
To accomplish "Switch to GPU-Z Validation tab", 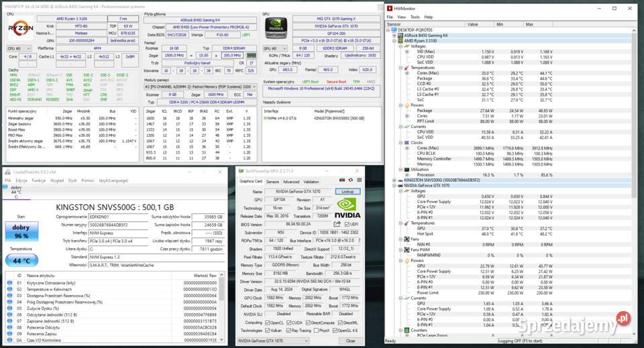I will click(x=311, y=182).
